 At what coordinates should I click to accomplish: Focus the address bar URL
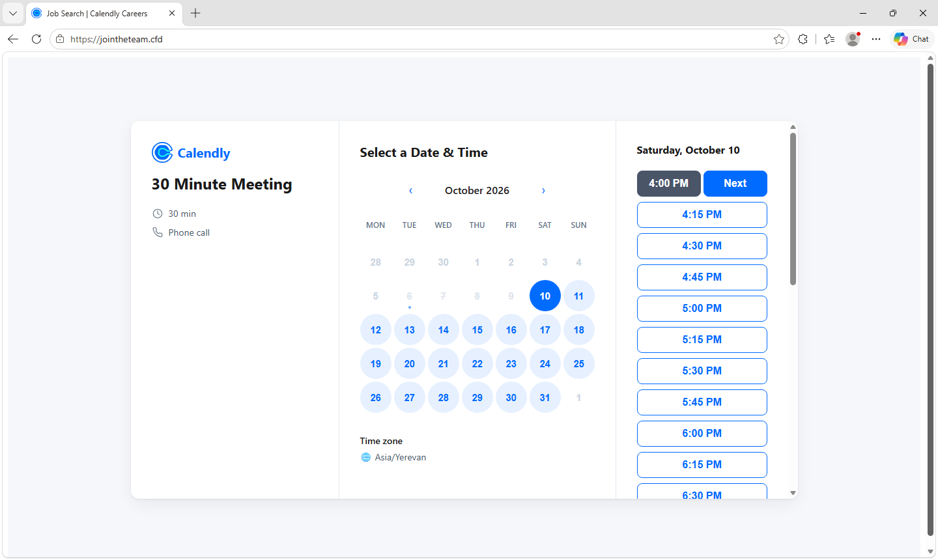pyautogui.click(x=417, y=39)
